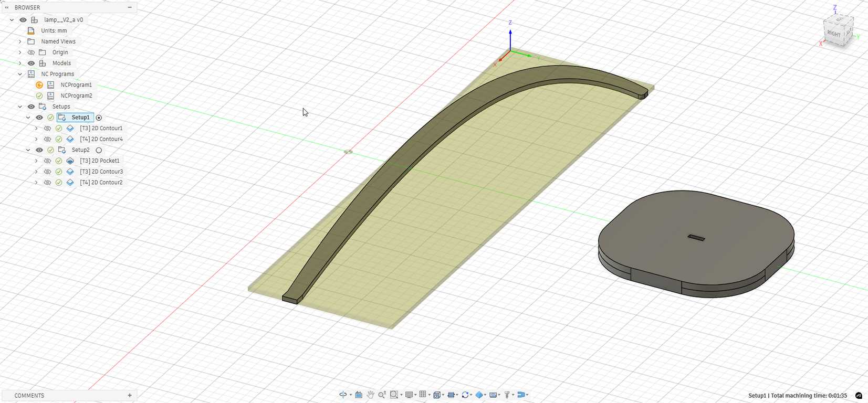This screenshot has width=868, height=403.
Task: Click the lamp__V2_a document component icon
Action: pyautogui.click(x=34, y=20)
